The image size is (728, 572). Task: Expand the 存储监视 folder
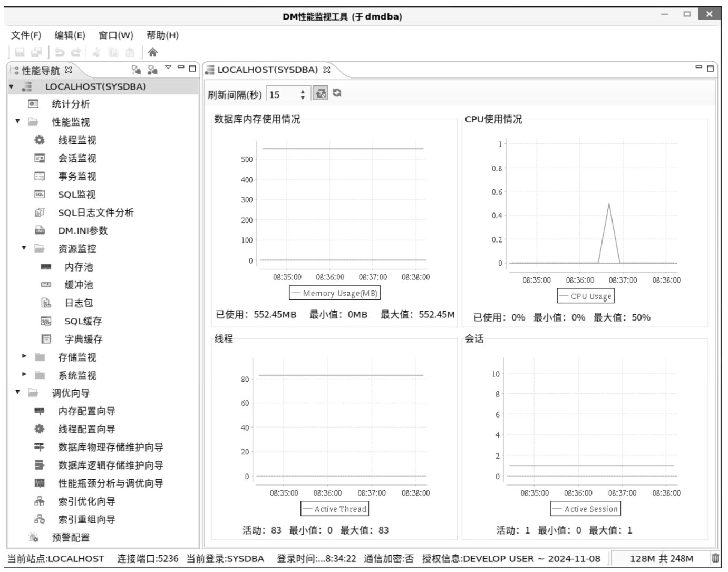24,356
